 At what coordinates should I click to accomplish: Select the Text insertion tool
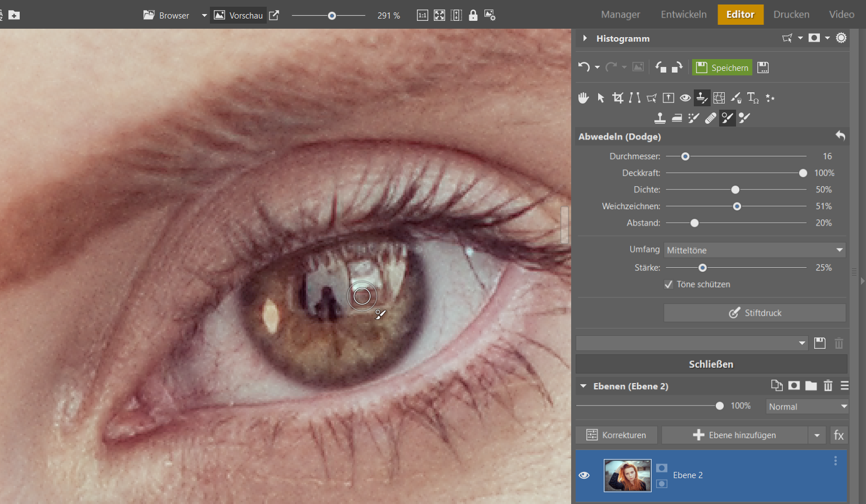tap(753, 98)
